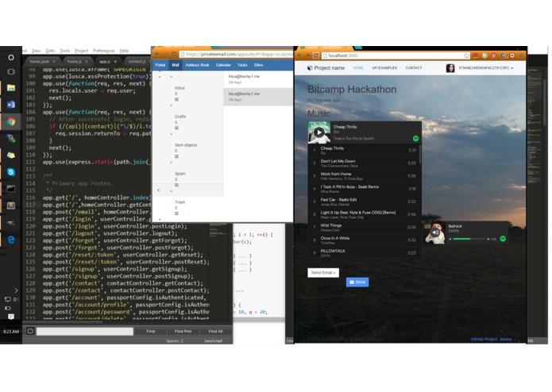Click the Find Prev button
The height and width of the screenshot is (392, 552).
pos(183,331)
